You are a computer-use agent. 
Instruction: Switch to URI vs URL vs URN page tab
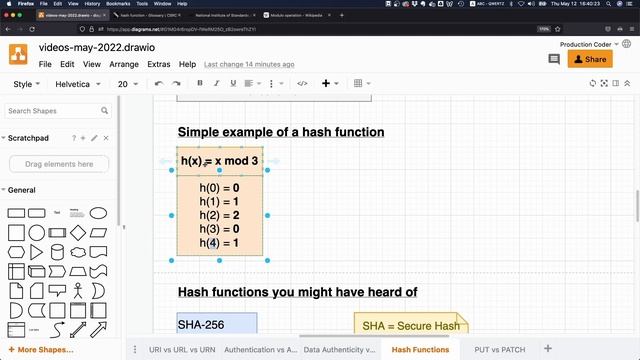coord(182,350)
